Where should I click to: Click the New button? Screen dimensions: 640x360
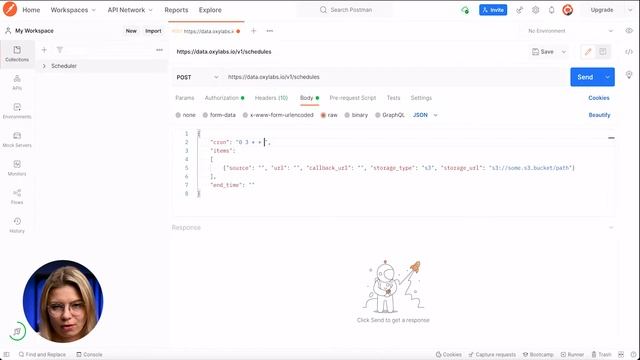point(131,31)
